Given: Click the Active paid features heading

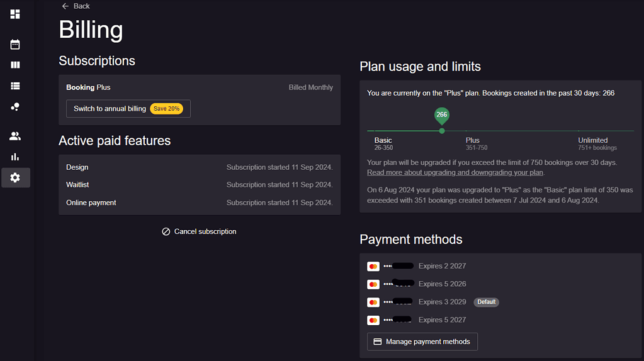Looking at the screenshot, I should click(x=115, y=141).
